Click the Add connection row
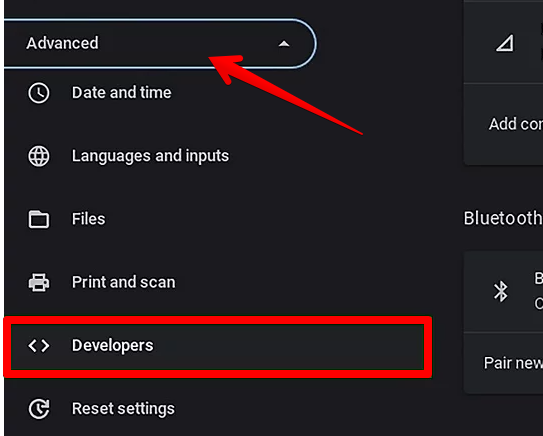The image size is (543, 436). tap(503, 124)
